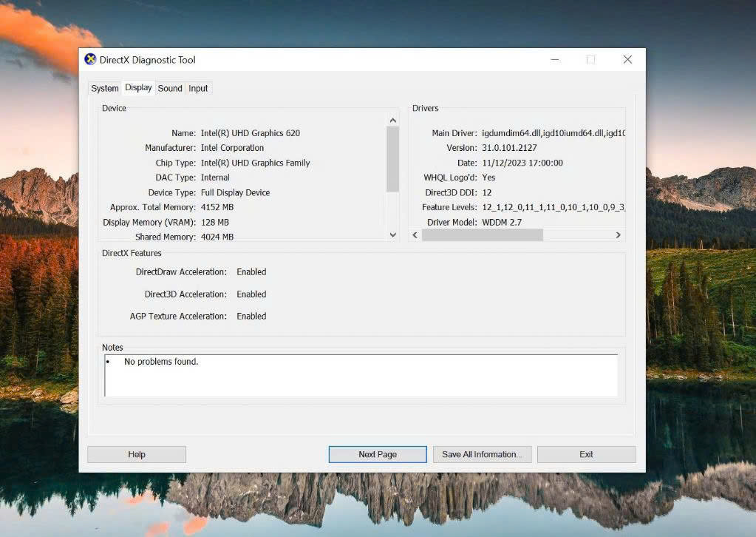Click the Intel(R) UHD Graphics Family value
This screenshot has width=756, height=537.
(255, 163)
